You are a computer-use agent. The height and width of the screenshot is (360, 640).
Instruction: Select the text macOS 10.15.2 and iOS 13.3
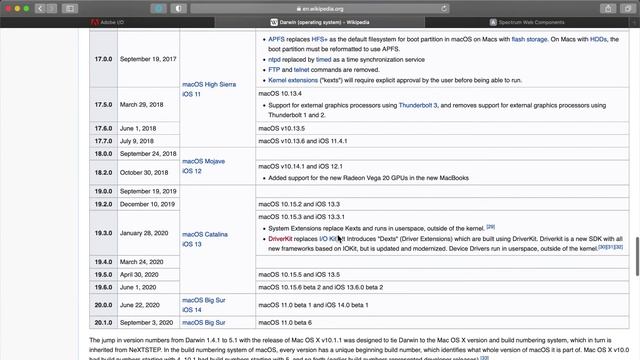[299, 204]
